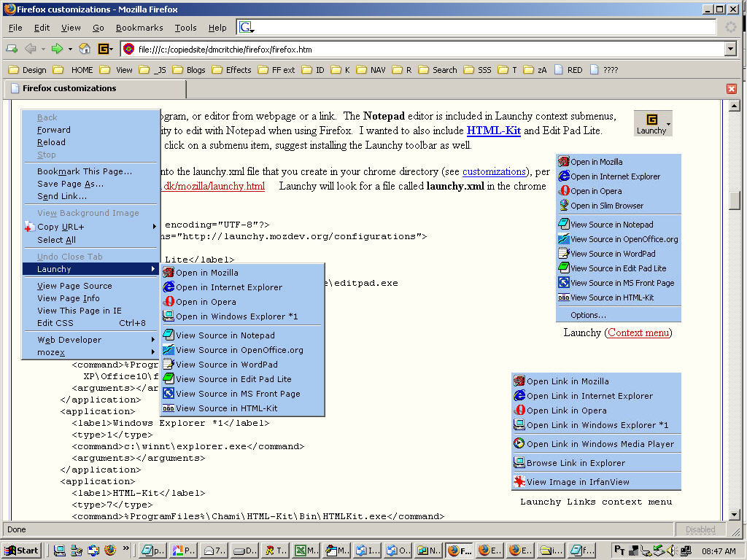747x560 pixels.
Task: Open the back history dropdown arrow
Action: coord(43,49)
